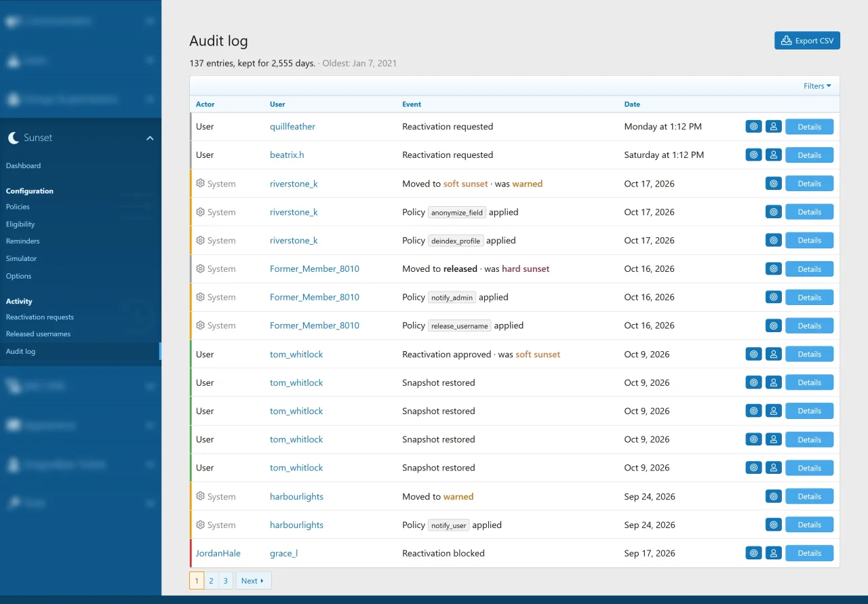Click the profile icon in grace_l's row
The width and height of the screenshot is (868, 604).
tap(774, 553)
